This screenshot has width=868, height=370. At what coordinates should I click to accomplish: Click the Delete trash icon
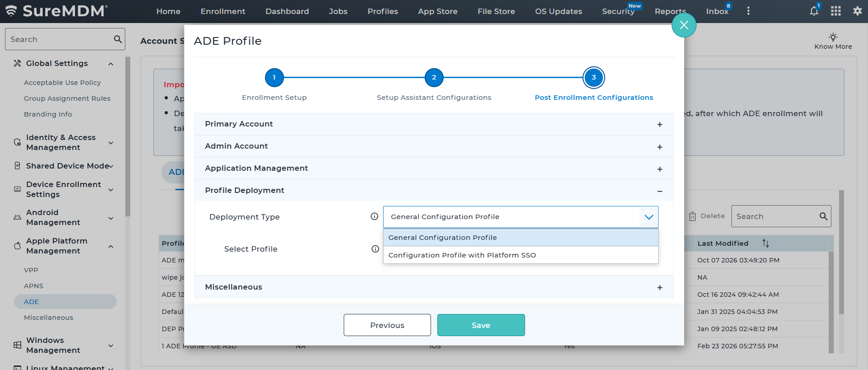pyautogui.click(x=692, y=216)
